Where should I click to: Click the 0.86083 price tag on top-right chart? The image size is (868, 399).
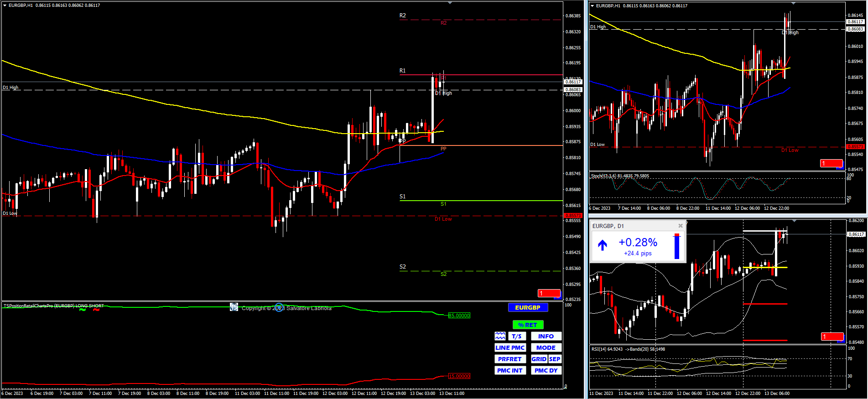855,29
